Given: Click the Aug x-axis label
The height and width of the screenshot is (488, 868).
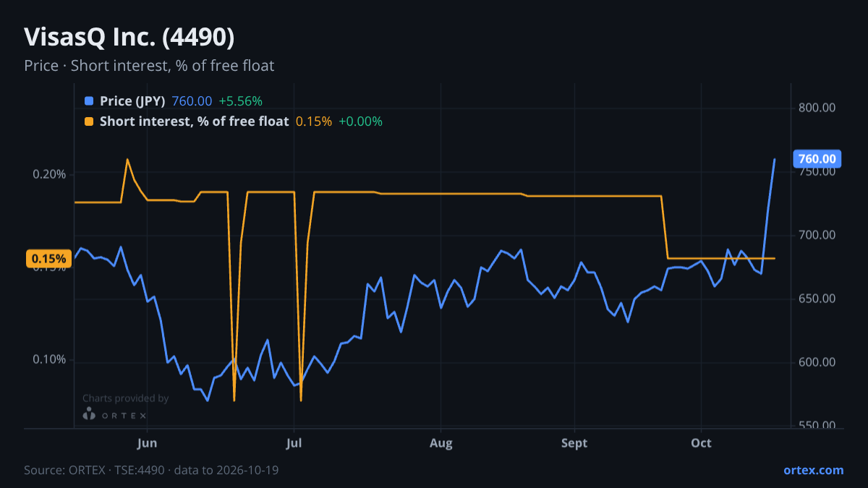Looking at the screenshot, I should pos(441,443).
